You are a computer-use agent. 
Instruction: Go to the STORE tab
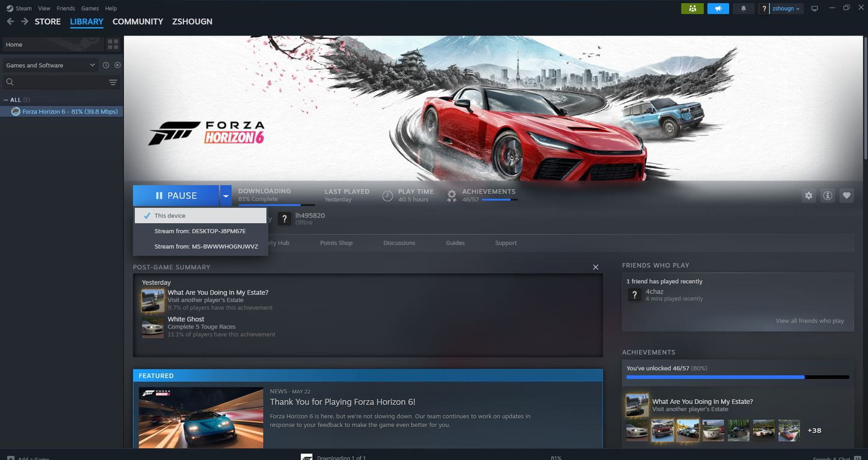(47, 22)
